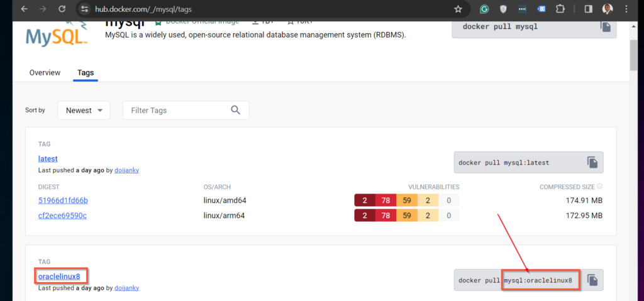This screenshot has height=301, width=644.
Task: Open the Chrome profile avatar
Action: click(608, 9)
